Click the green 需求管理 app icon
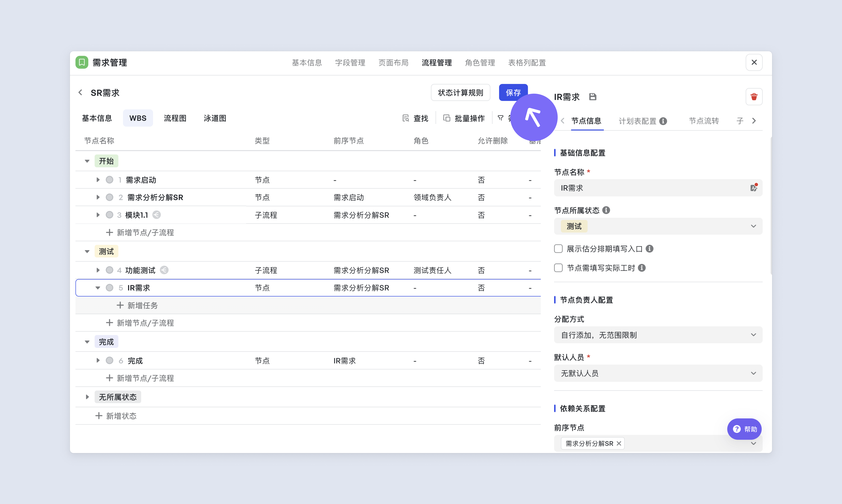842x504 pixels. point(82,62)
